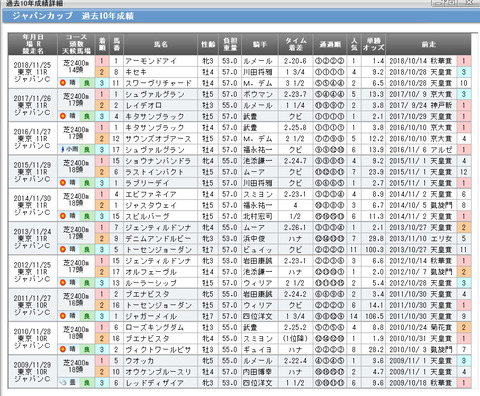
Task: Select horse name スピルバーグ
Action: coord(147,216)
